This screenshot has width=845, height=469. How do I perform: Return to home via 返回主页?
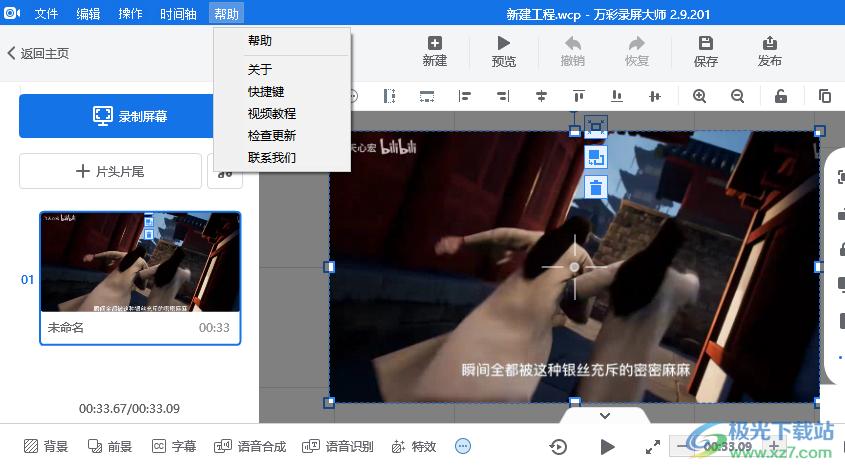click(38, 53)
